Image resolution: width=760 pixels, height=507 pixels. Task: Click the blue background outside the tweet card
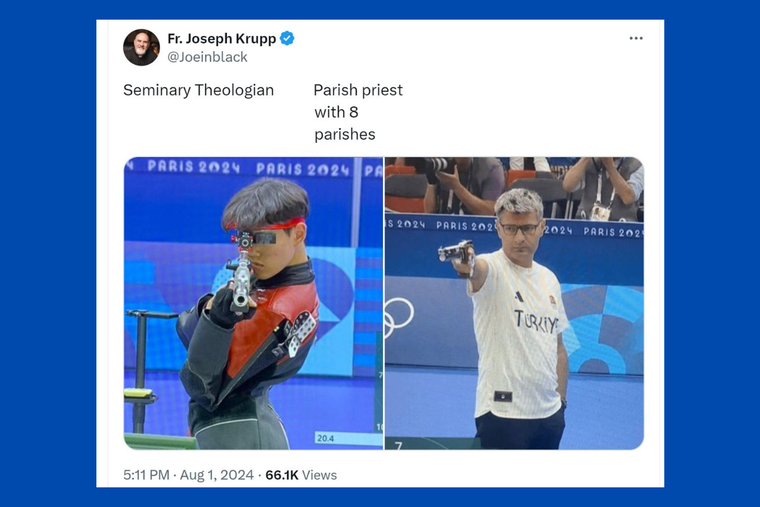(x=48, y=254)
